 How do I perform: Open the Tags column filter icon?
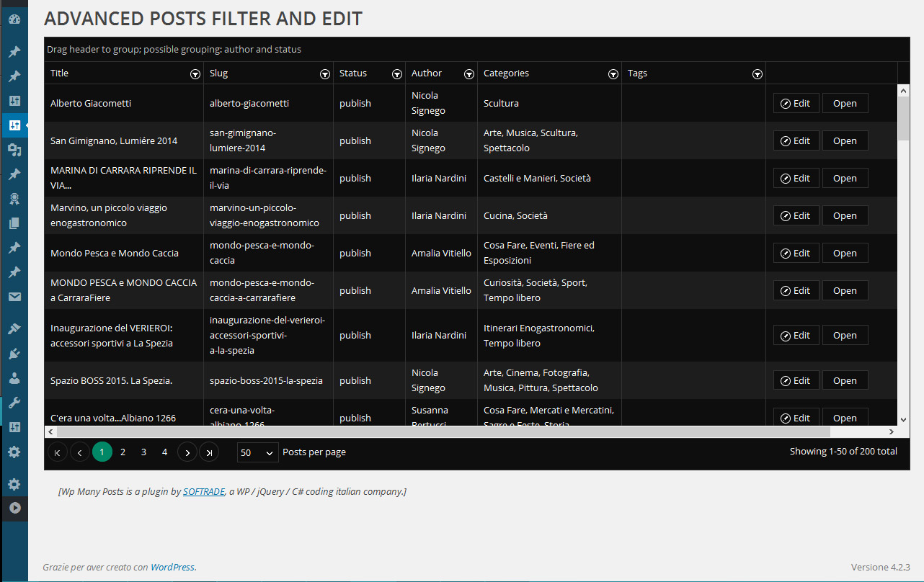[x=757, y=73]
